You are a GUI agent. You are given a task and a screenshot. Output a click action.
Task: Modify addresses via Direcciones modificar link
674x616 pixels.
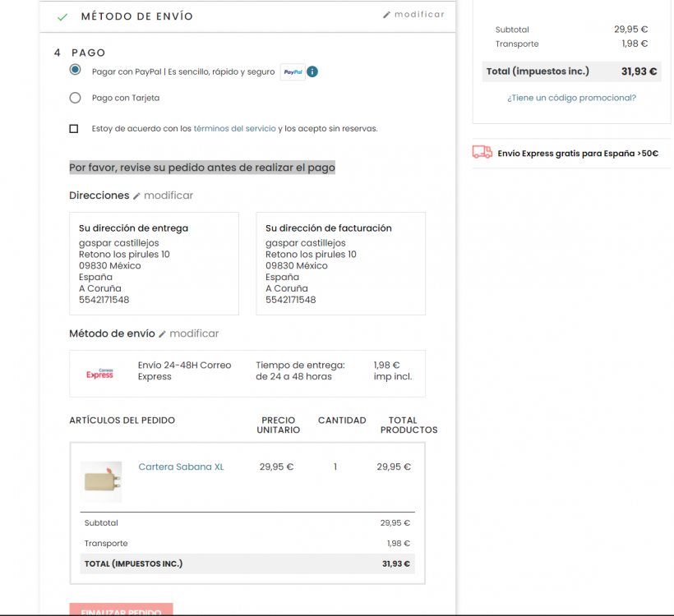tap(168, 195)
